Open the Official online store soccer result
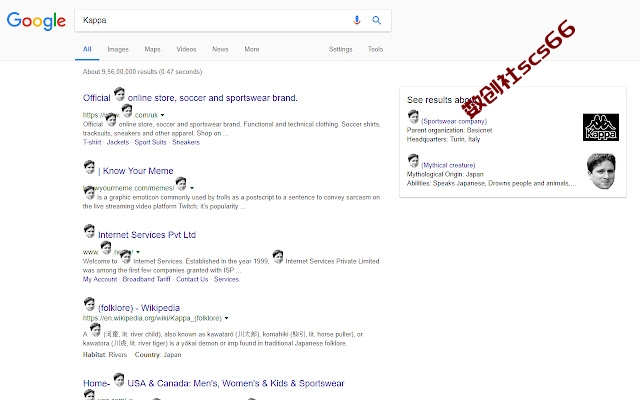The width and height of the screenshot is (640, 400). point(190,98)
